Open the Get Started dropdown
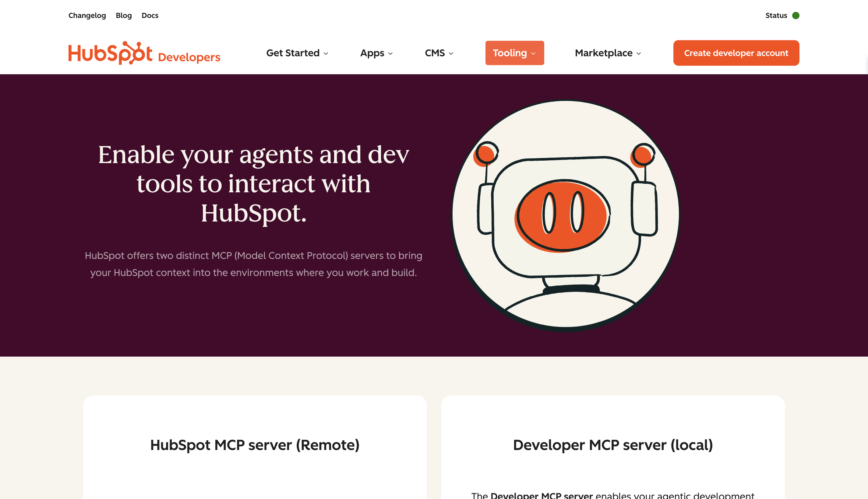Screen dimensions: 868x499 pyautogui.click(x=297, y=53)
